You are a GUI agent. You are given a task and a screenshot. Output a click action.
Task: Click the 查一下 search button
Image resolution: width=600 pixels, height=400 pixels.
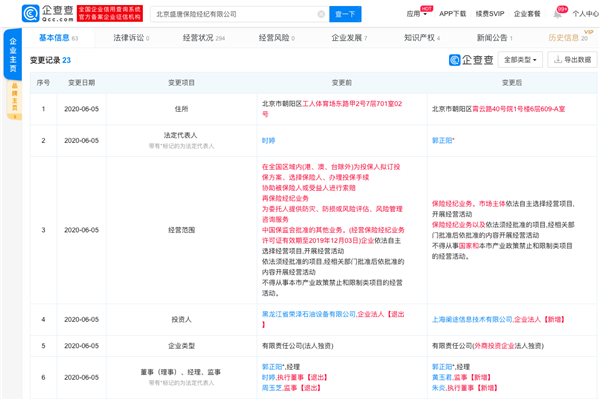click(345, 14)
